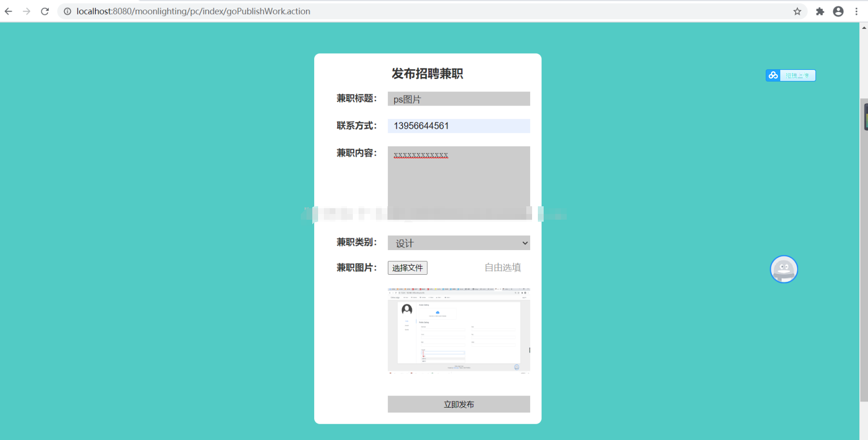This screenshot has height=440, width=868.
Task: Submit with the 立即发布 button
Action: [459, 404]
